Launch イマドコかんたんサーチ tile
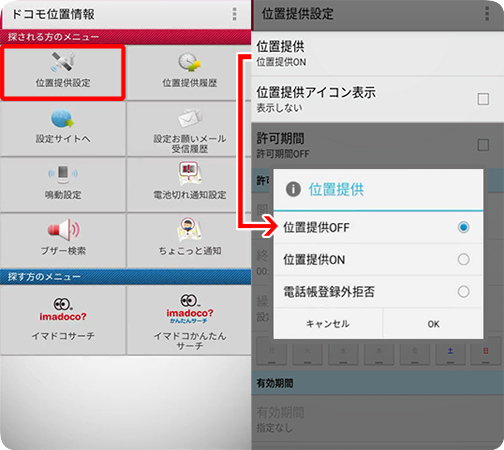 [189, 320]
